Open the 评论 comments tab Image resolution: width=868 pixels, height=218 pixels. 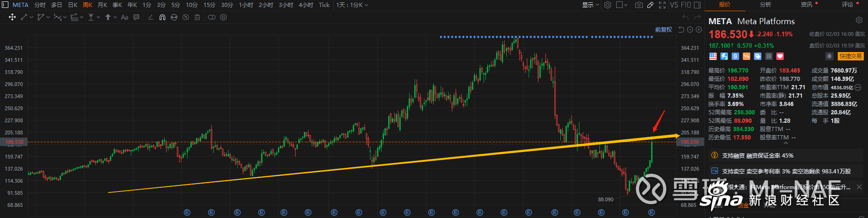848,5
